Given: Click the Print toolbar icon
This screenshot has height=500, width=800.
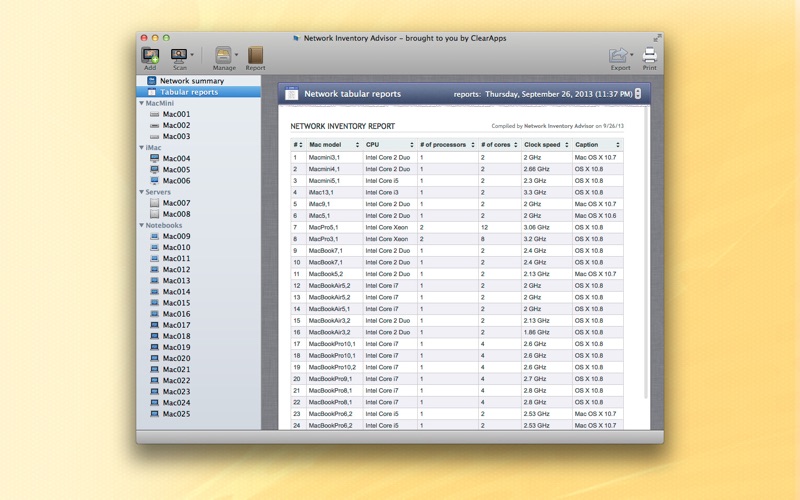Looking at the screenshot, I should pos(649,55).
